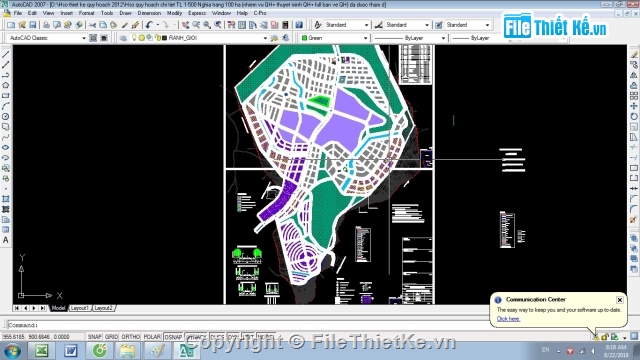640x360 pixels.
Task: Select the Rectangle draw tool
Action: (6, 96)
